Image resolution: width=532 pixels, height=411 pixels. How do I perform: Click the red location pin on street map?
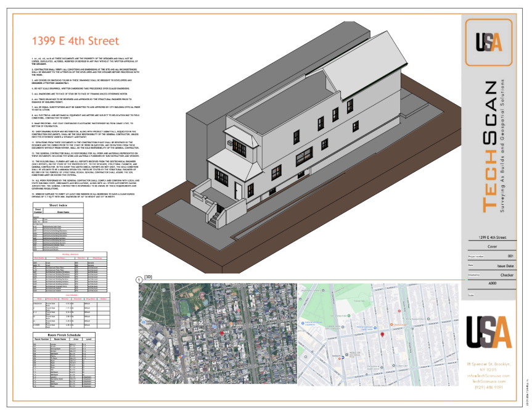point(382,334)
